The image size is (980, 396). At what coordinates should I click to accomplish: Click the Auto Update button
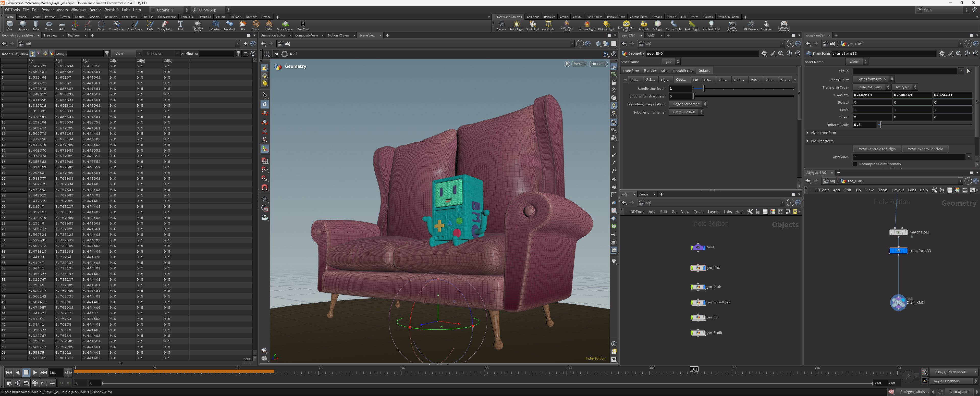pyautogui.click(x=959, y=392)
